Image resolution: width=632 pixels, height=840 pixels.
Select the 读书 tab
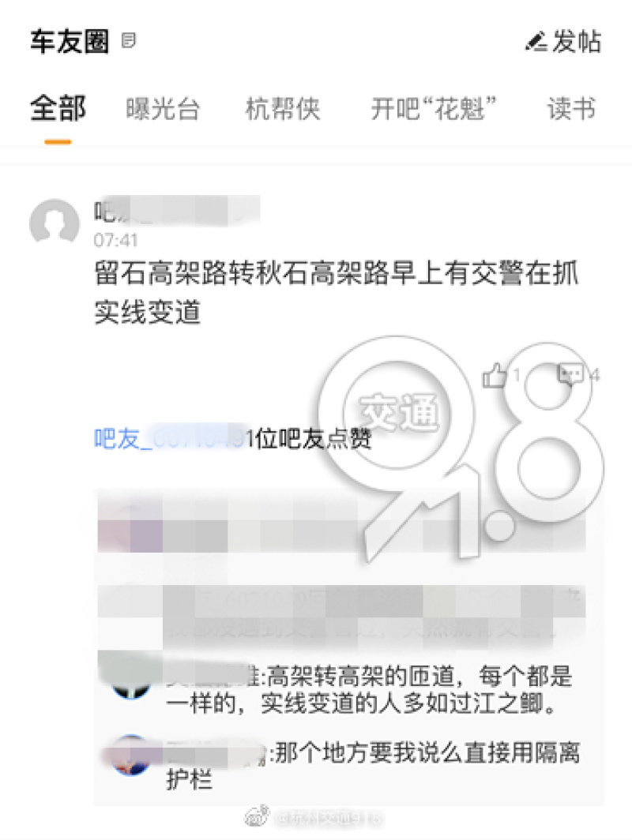pyautogui.click(x=571, y=109)
